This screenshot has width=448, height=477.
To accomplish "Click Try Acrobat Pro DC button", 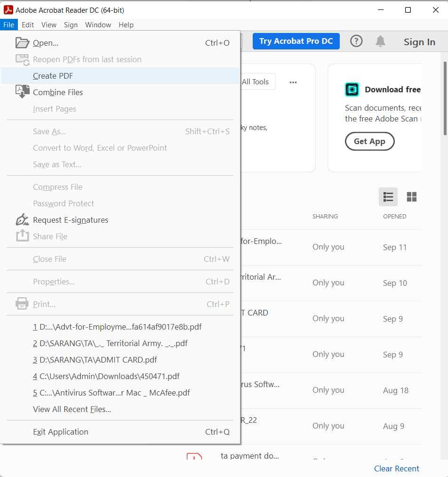I will pyautogui.click(x=296, y=41).
